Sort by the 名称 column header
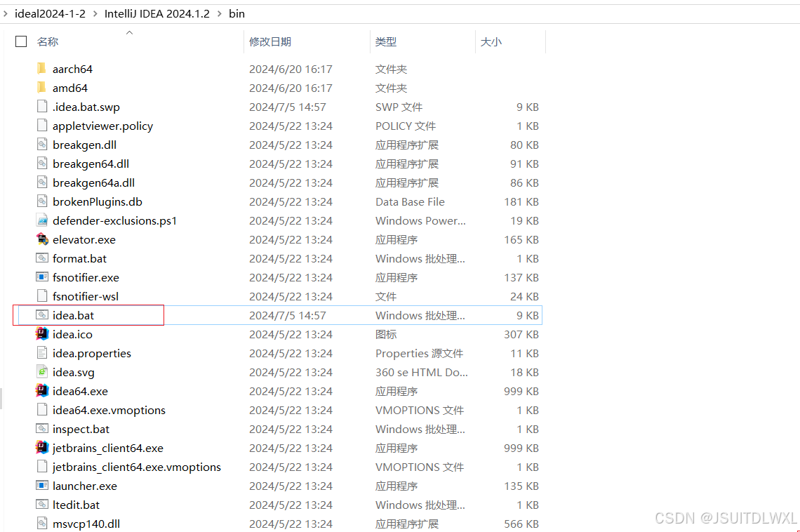Viewport: 800px width, 532px height. click(48, 42)
